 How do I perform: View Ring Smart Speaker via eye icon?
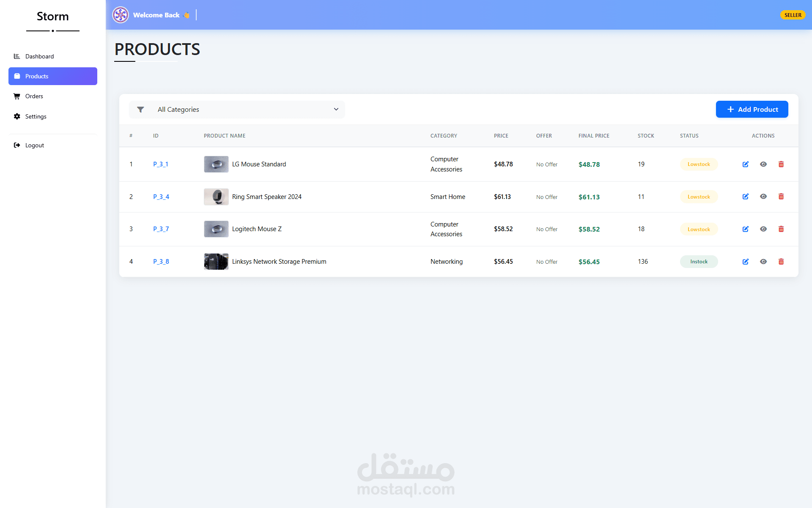pyautogui.click(x=763, y=196)
